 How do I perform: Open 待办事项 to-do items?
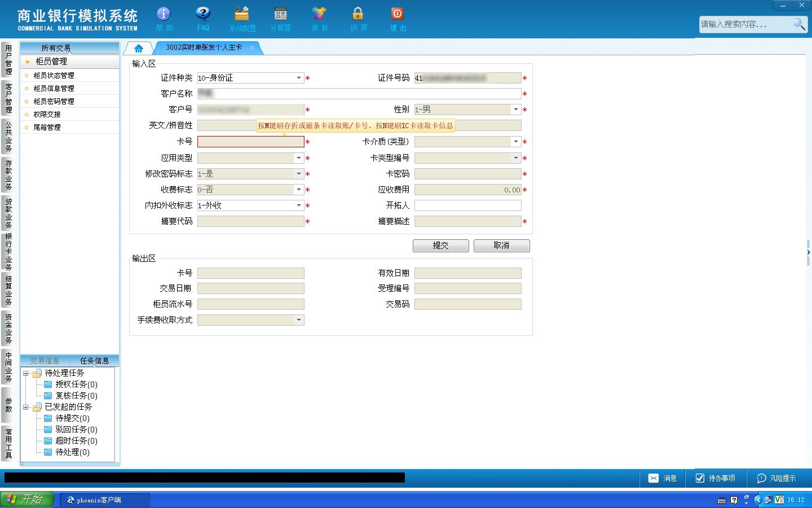(x=715, y=478)
